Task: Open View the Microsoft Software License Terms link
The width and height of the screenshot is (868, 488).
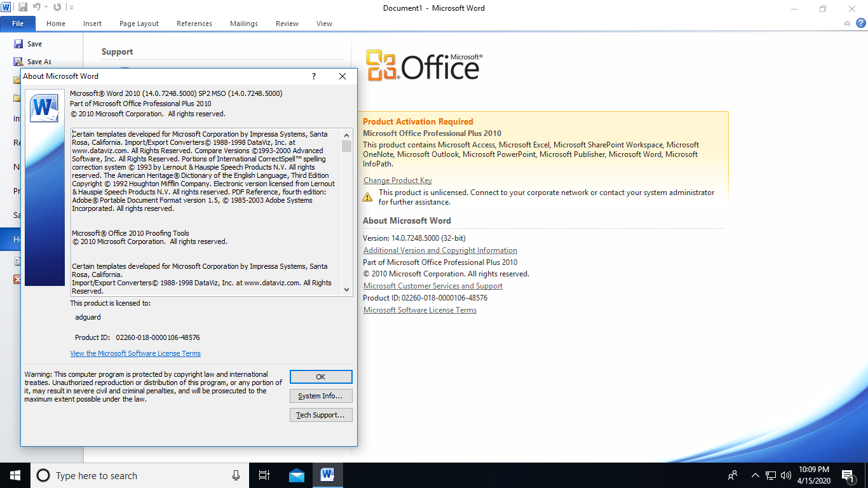Action: (x=135, y=353)
